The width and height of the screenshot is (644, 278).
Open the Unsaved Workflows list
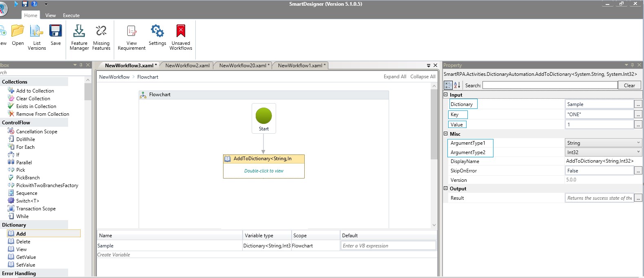(181, 31)
